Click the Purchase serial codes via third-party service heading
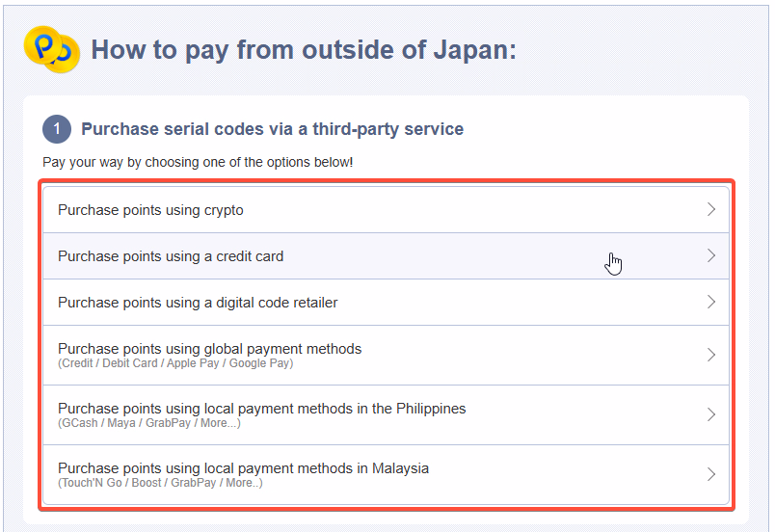Viewport: 775px width, 532px height. click(x=273, y=129)
